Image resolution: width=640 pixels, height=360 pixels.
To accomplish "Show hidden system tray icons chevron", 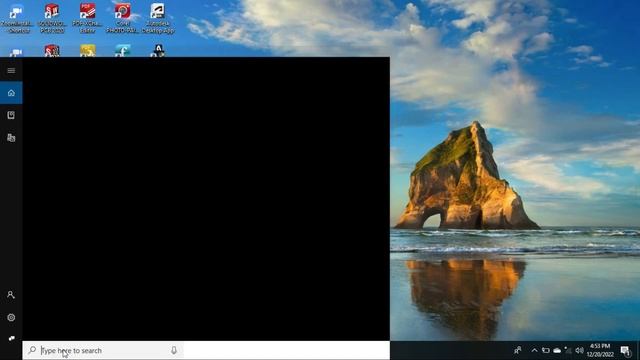I will coord(534,350).
